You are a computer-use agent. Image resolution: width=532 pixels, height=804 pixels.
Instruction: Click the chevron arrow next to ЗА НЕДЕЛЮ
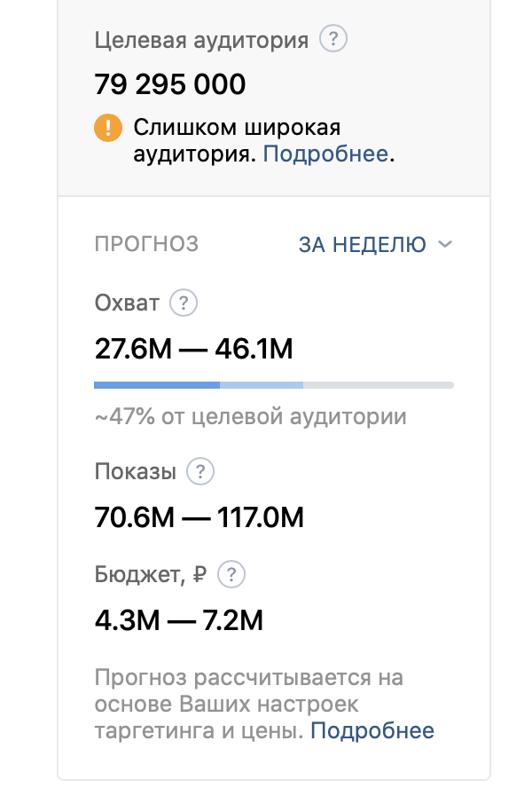tap(445, 244)
